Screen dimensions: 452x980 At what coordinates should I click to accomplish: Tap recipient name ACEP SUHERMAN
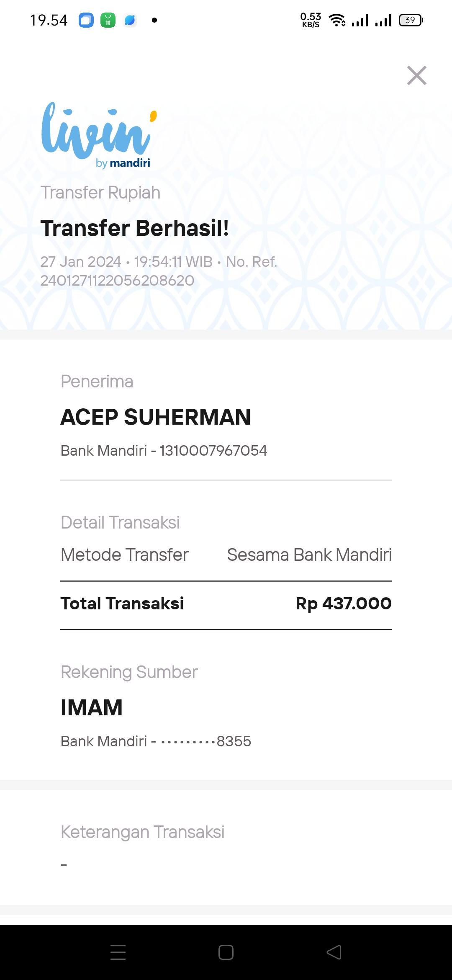[156, 417]
